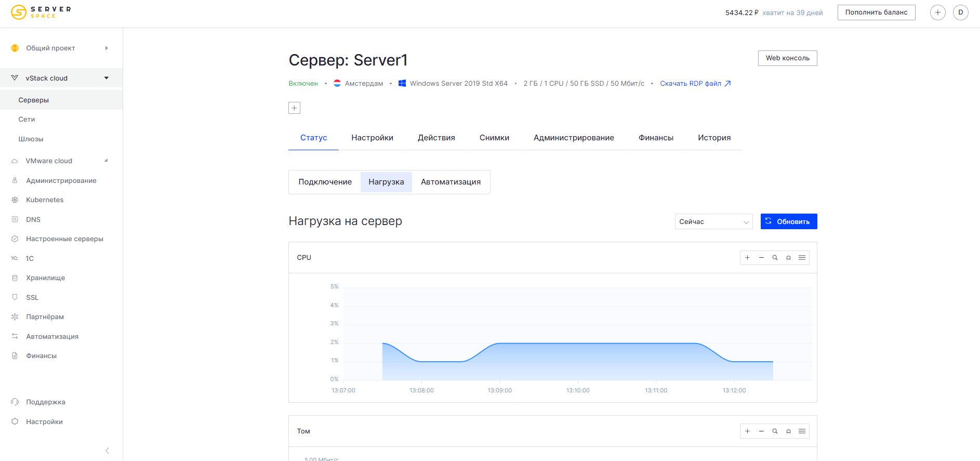Screen dimensions: 980x461
Task: Click zoom out icon on CPU chart
Action: pos(761,258)
